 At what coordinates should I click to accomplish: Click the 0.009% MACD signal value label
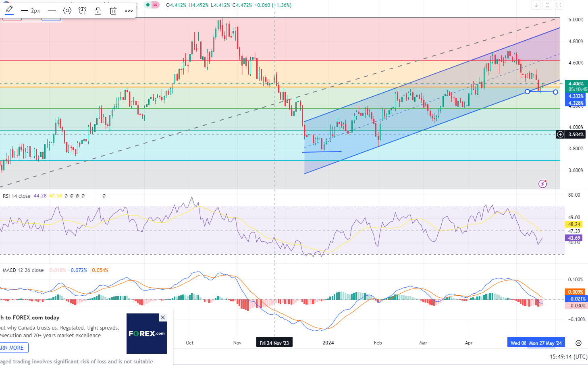coord(576,292)
